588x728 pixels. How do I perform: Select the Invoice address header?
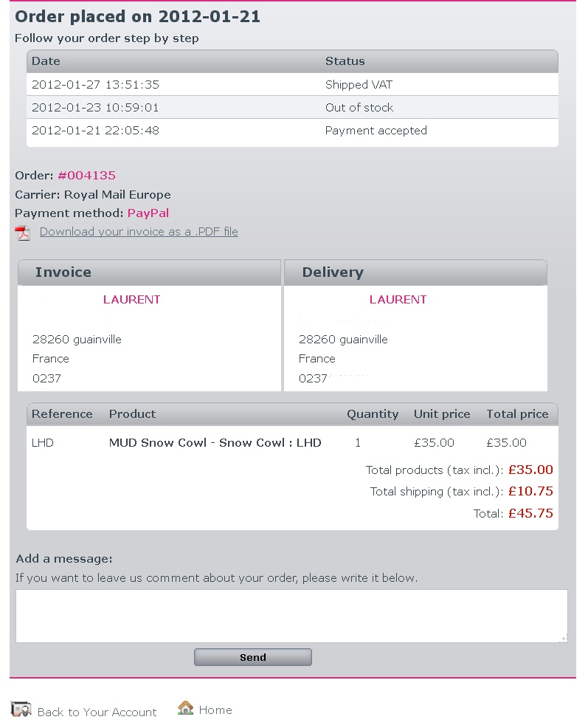(63, 272)
